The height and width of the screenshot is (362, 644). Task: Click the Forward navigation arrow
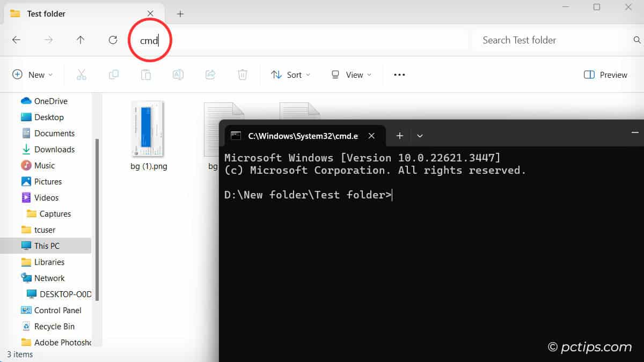48,40
